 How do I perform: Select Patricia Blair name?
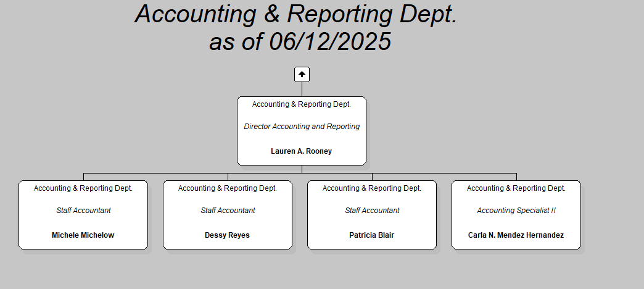click(372, 235)
